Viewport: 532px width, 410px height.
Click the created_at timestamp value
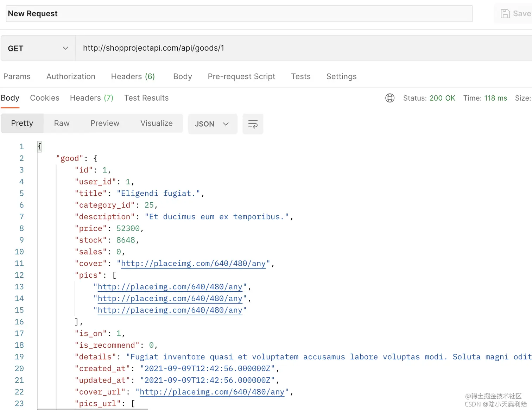click(207, 368)
